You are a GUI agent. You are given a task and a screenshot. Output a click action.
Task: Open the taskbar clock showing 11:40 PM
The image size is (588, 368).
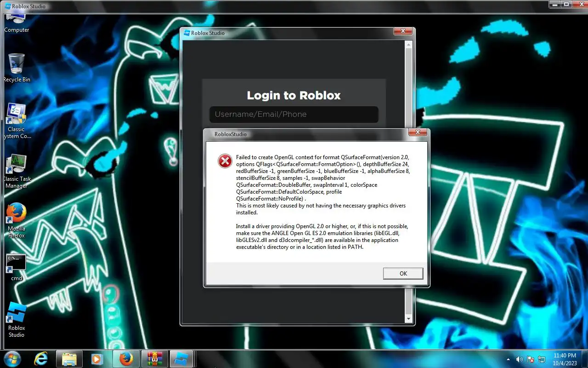[565, 359]
